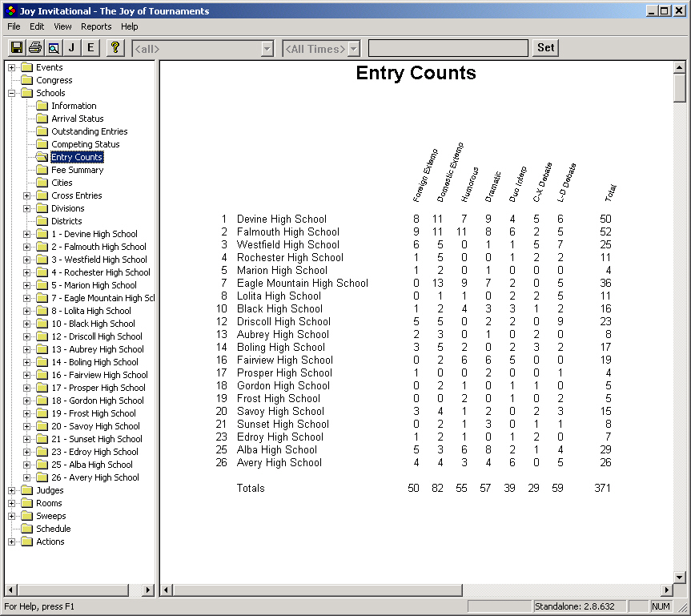Open the Reports menu

tap(96, 26)
